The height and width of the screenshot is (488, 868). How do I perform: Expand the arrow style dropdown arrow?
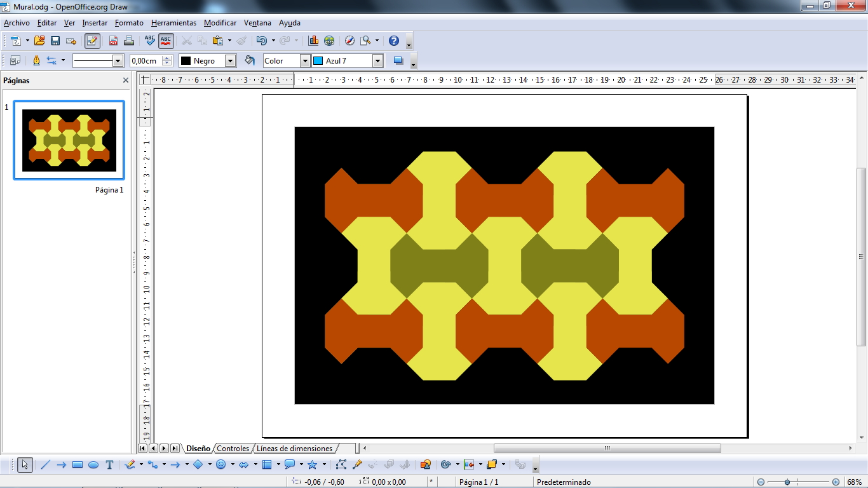coord(63,60)
